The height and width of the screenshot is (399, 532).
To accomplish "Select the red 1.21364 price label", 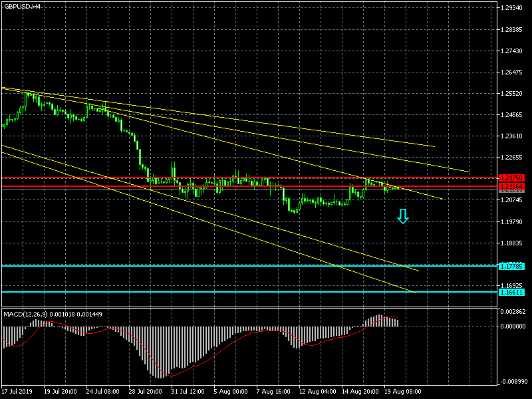I will point(511,187).
